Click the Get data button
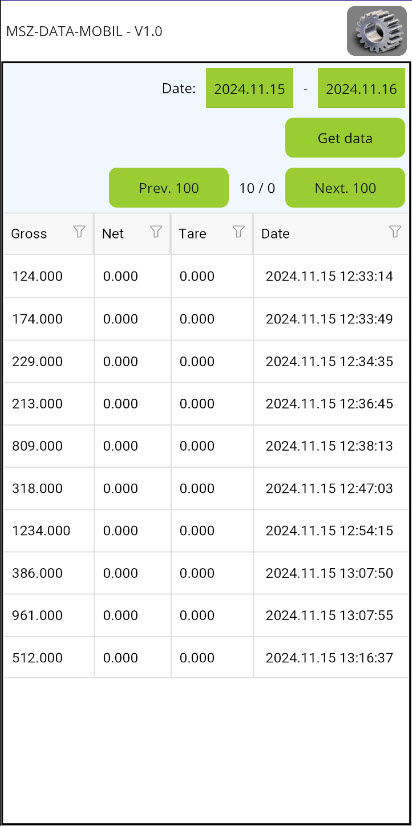412x826 pixels. (x=345, y=138)
